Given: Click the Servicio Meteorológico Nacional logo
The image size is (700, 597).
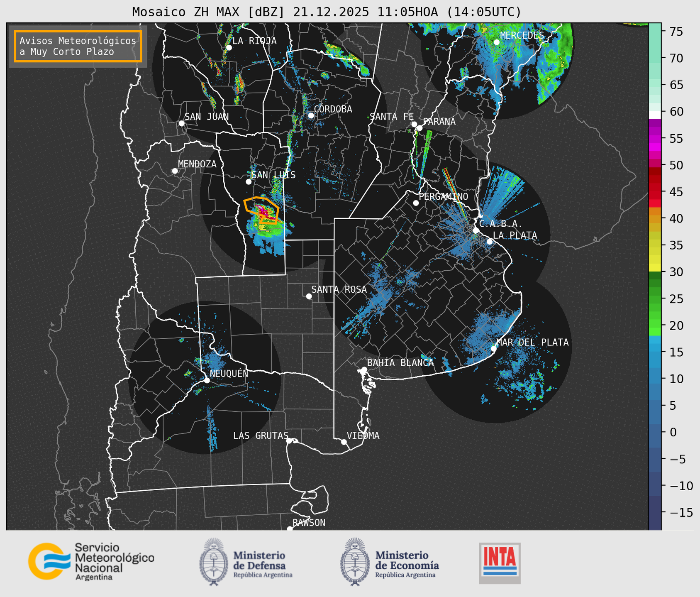Looking at the screenshot, I should 91,561.
